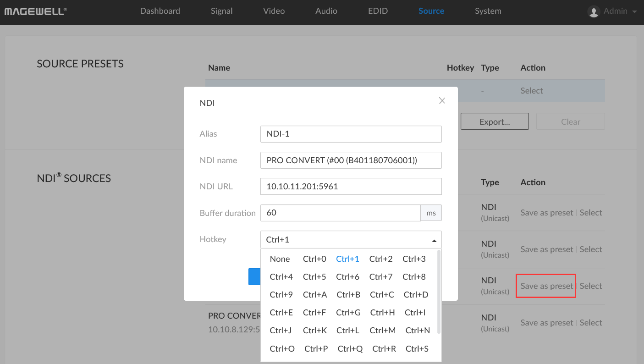Click the "NDI® SOURCES" section heading

[74, 178]
